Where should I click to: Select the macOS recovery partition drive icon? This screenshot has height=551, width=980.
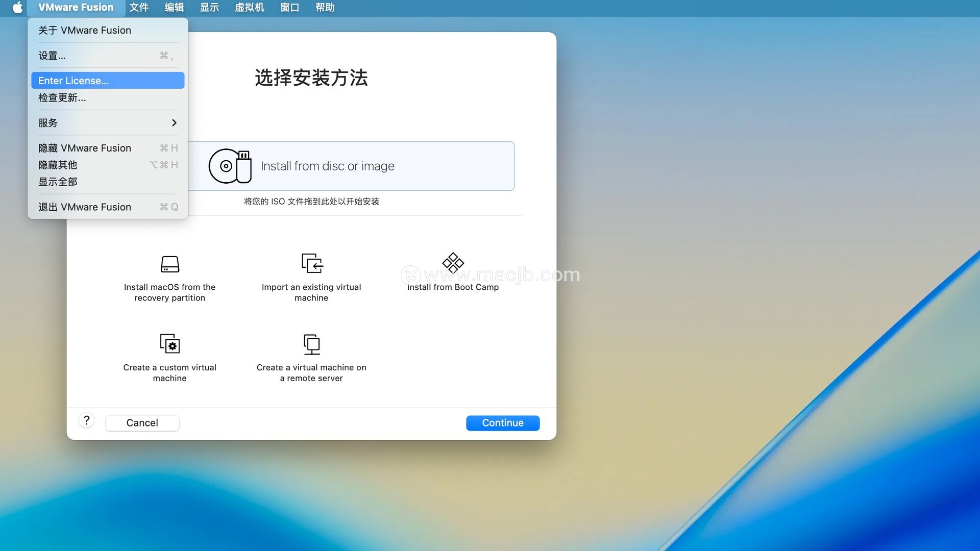169,264
